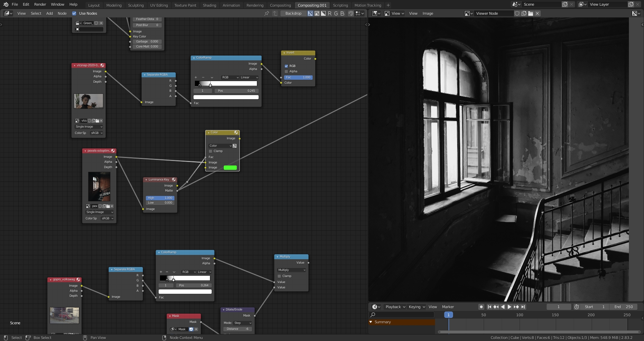
Task: Go to the parent node tree arrow
Action: (275, 13)
